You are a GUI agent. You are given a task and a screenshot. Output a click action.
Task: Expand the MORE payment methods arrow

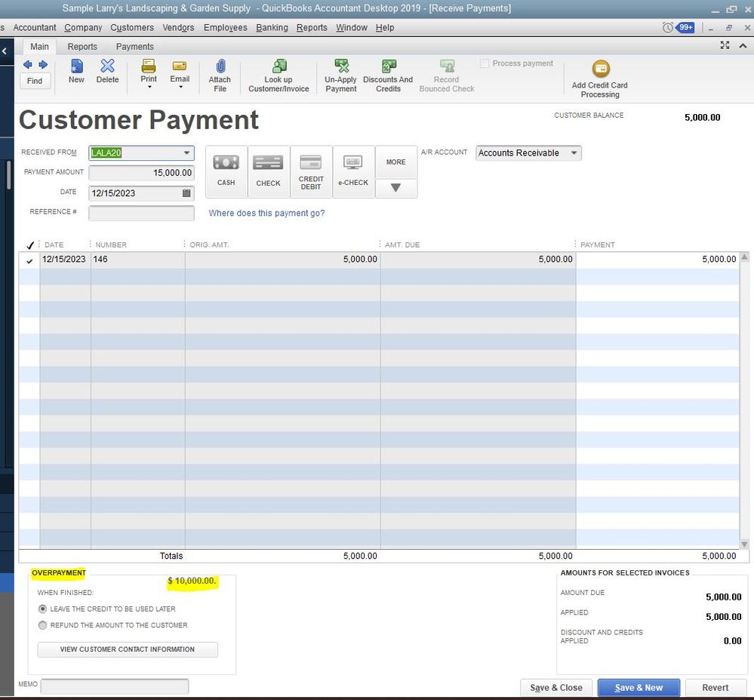(x=395, y=188)
